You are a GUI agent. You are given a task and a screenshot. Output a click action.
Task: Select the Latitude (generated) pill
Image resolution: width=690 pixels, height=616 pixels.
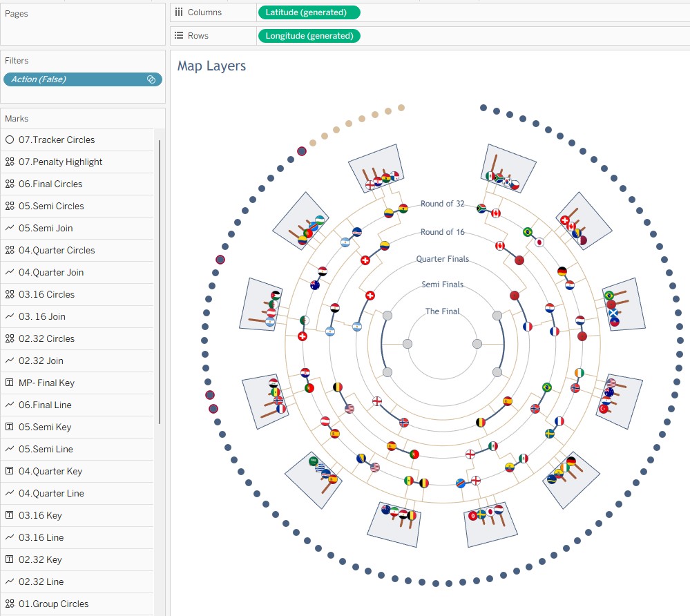click(309, 12)
